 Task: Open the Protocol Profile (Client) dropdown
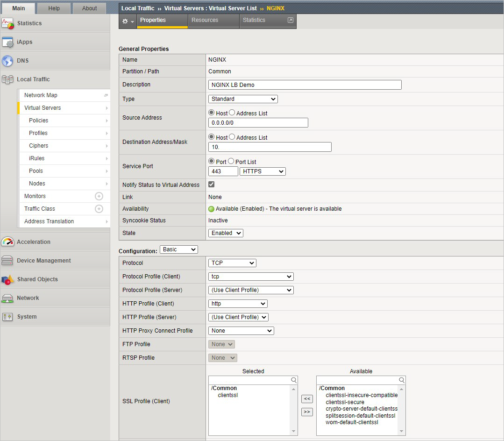tap(251, 276)
